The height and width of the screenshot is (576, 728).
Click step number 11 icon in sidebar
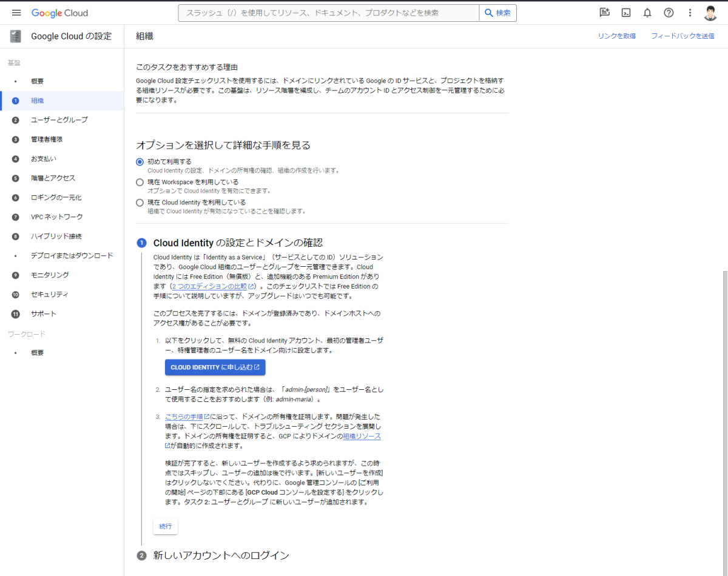coord(16,314)
